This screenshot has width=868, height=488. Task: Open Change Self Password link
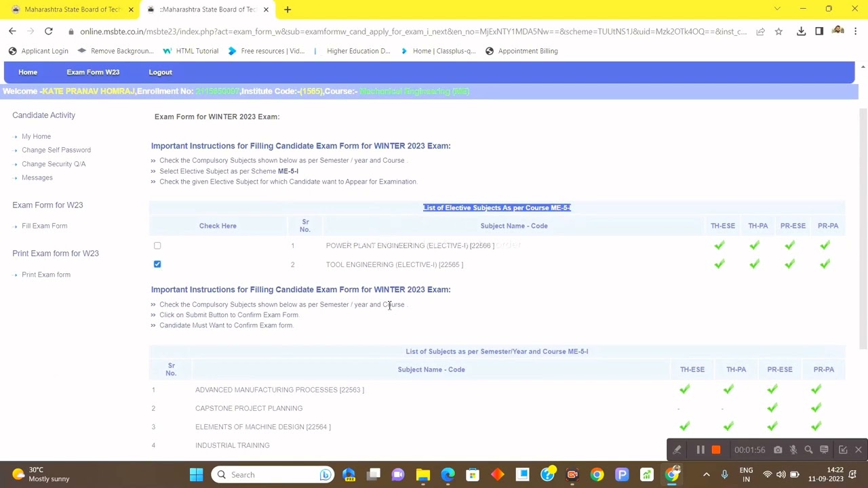[x=56, y=150]
